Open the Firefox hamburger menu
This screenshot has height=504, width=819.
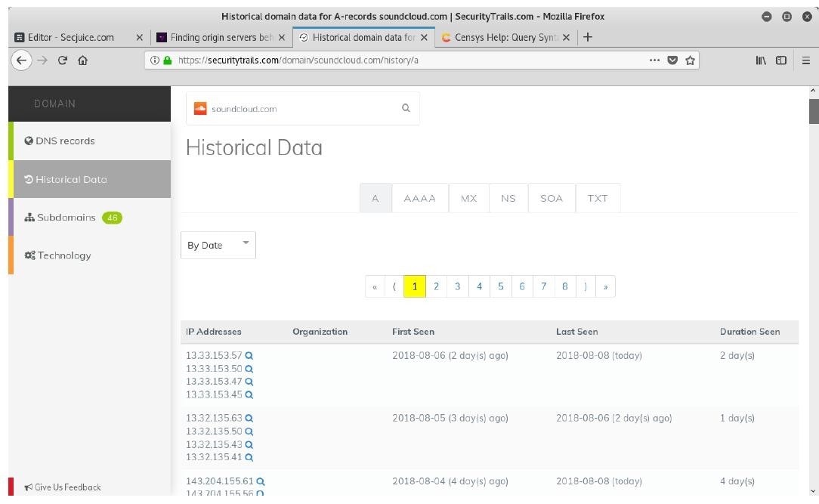[805, 60]
